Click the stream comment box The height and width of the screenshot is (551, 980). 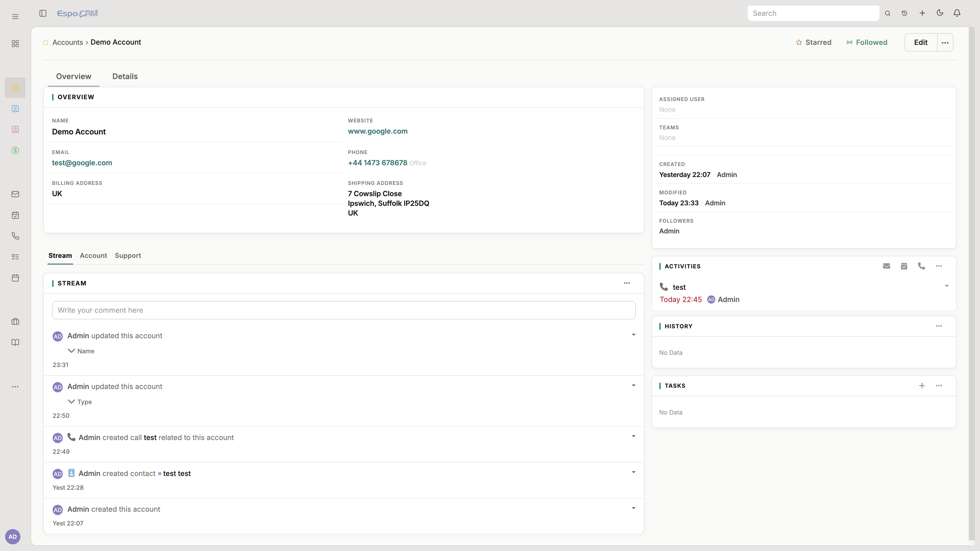pyautogui.click(x=344, y=310)
